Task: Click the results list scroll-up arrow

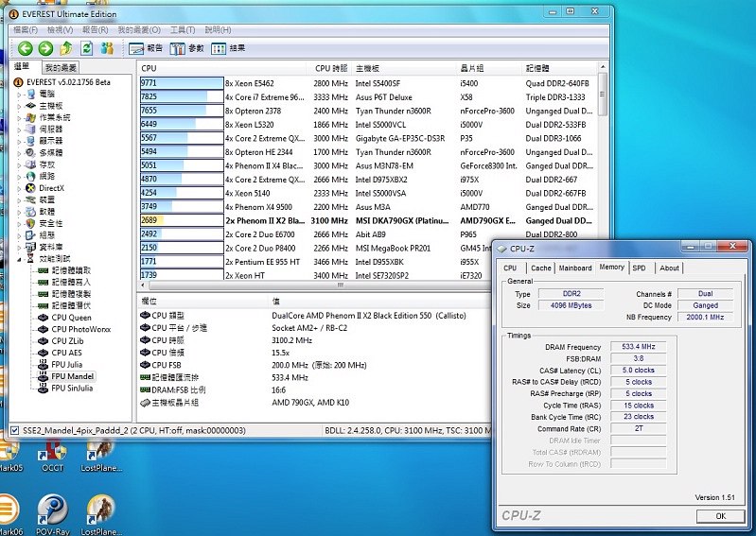Action: click(x=602, y=66)
